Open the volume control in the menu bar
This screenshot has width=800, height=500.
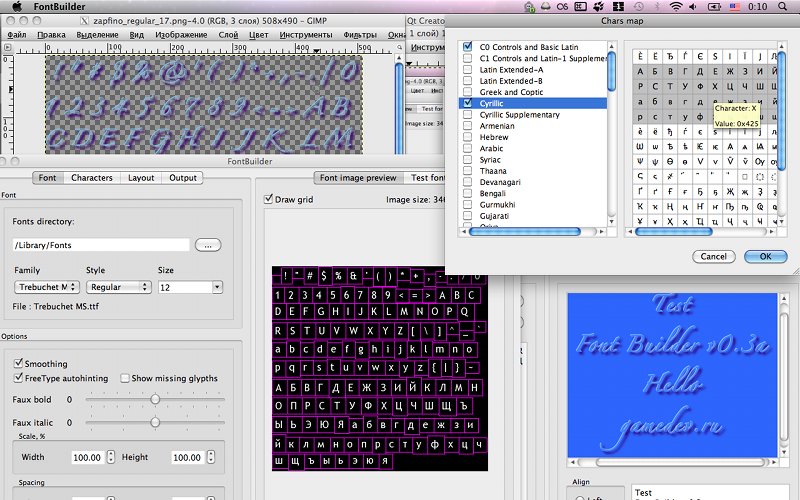[x=692, y=7]
